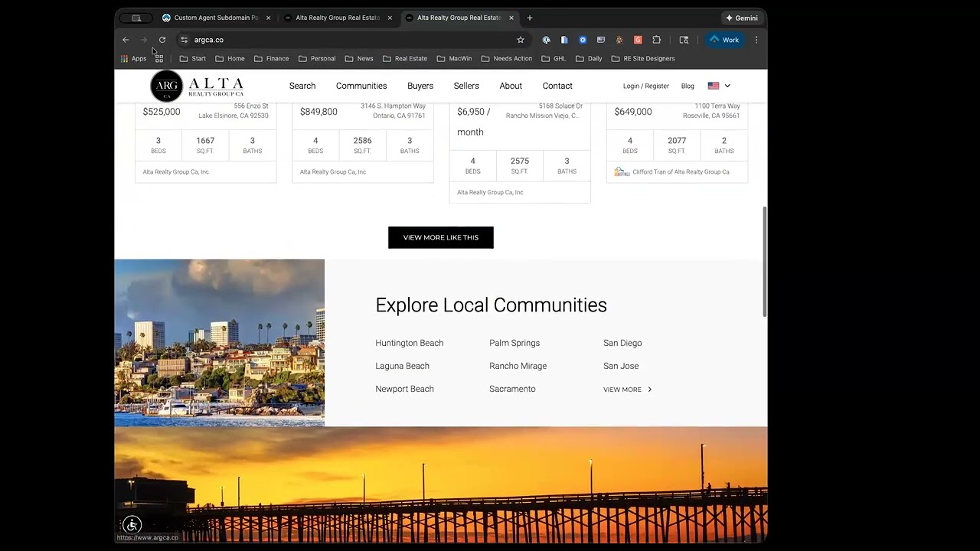Open the Home bookmarks folder

pos(230,58)
